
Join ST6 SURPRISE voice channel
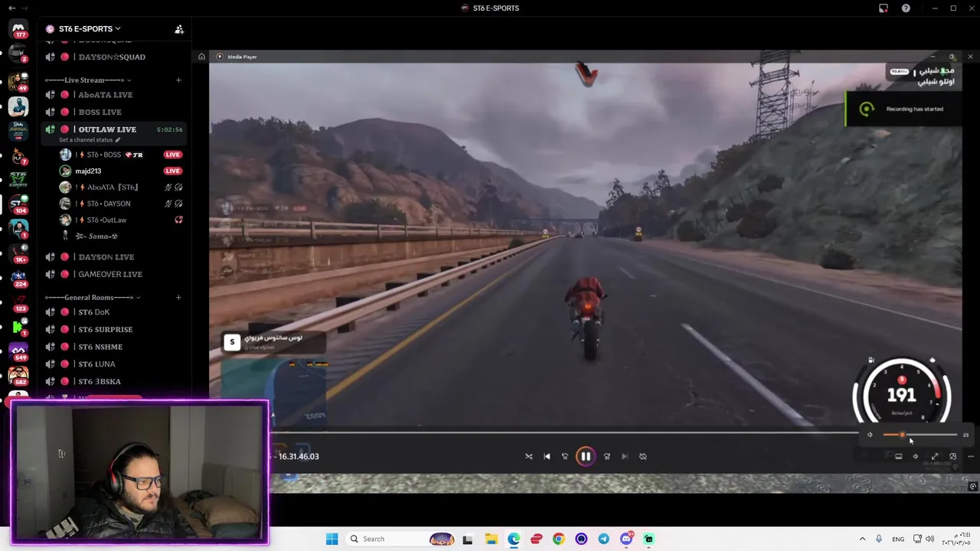pyautogui.click(x=115, y=329)
